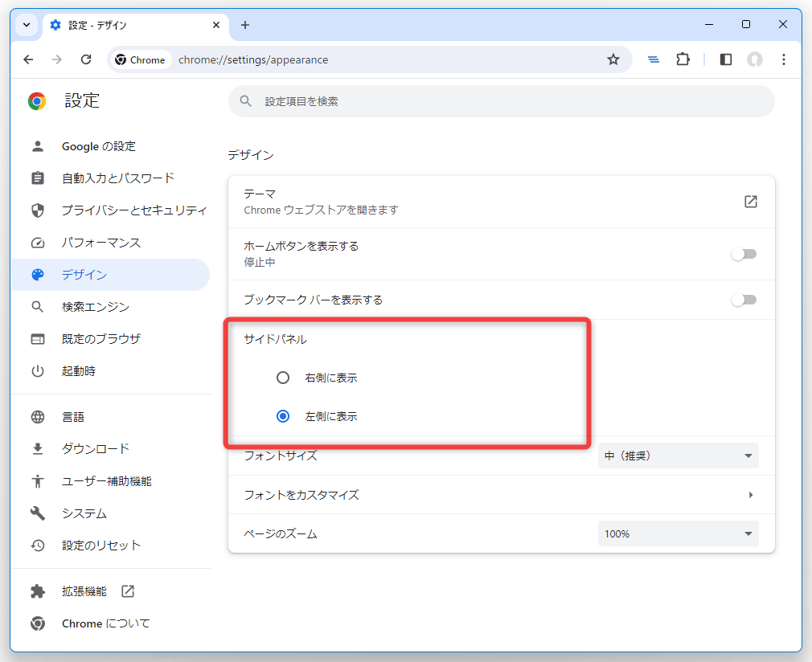Click the Chrome icon beside Chrome について
Image resolution: width=812 pixels, height=662 pixels.
point(38,623)
